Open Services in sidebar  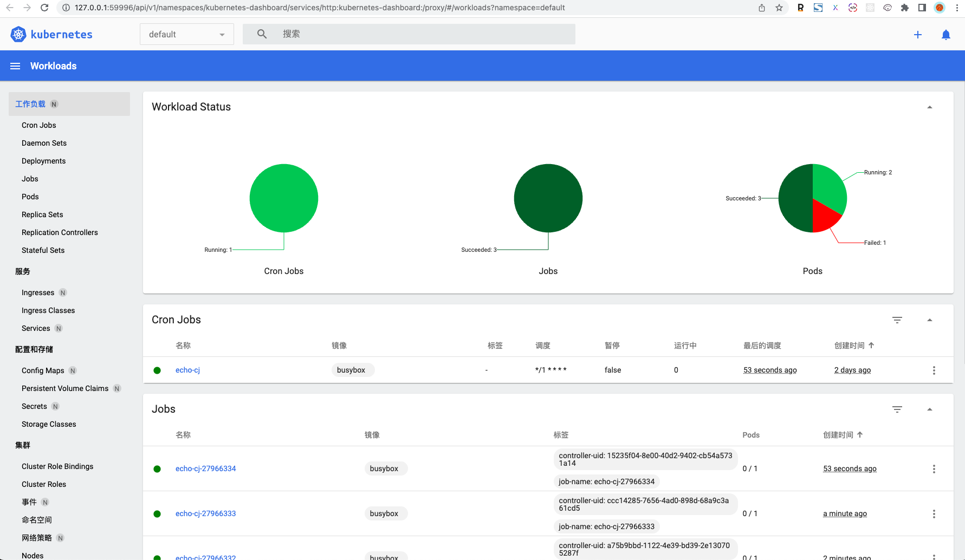(x=36, y=328)
